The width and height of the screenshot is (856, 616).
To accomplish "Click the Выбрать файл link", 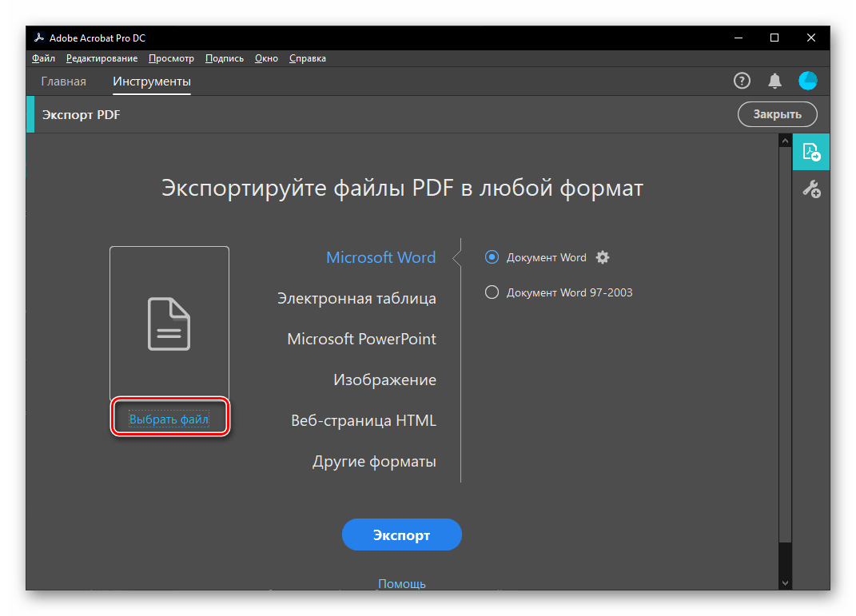I will click(169, 419).
